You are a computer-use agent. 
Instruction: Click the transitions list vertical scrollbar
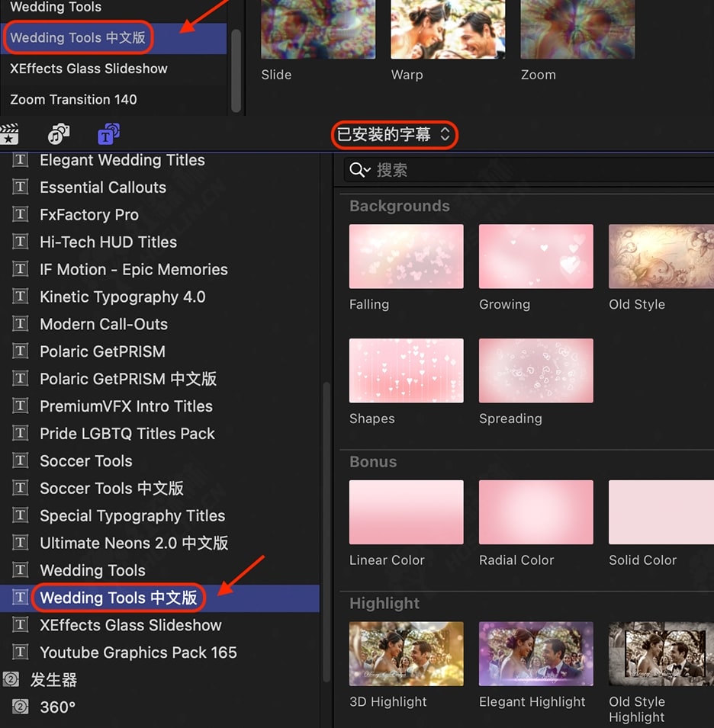point(236,71)
